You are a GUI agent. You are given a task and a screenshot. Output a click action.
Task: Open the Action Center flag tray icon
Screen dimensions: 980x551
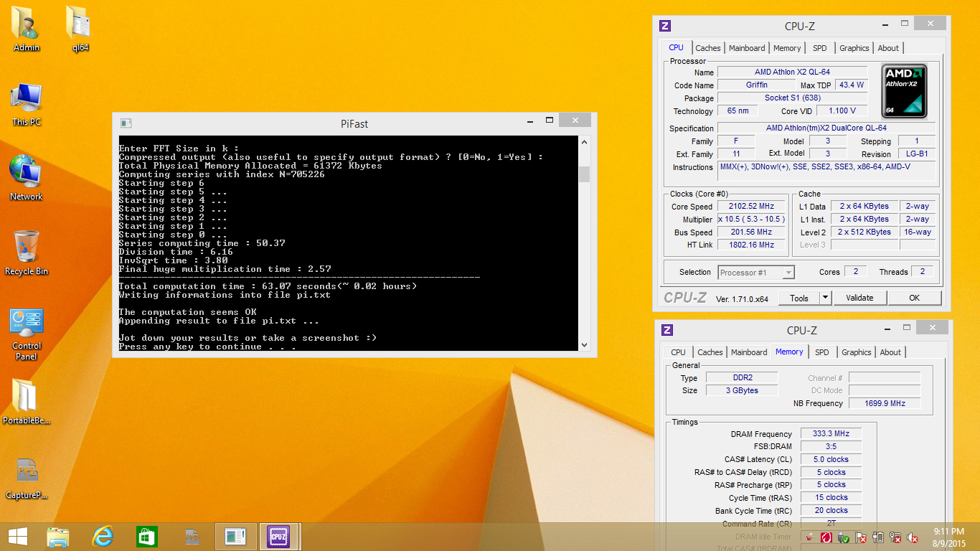tap(862, 537)
